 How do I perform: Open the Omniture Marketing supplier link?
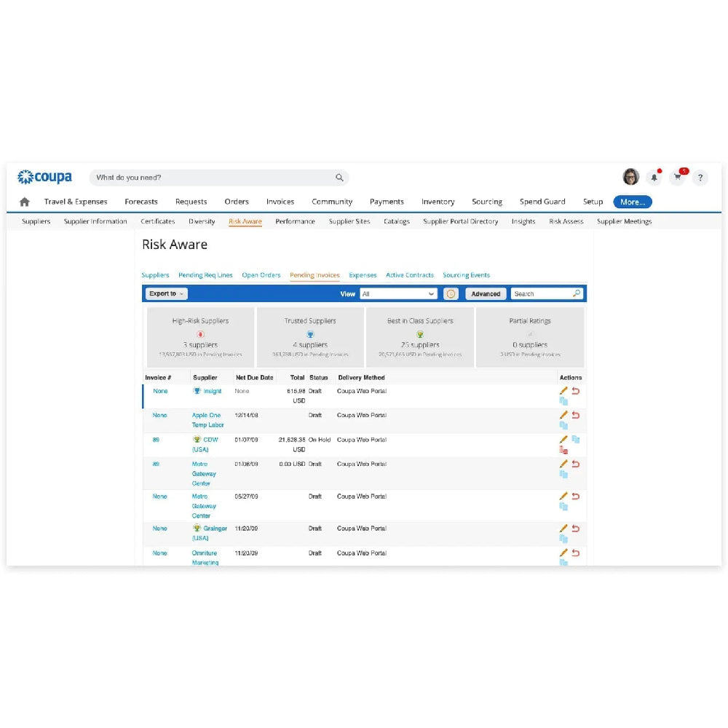click(205, 558)
